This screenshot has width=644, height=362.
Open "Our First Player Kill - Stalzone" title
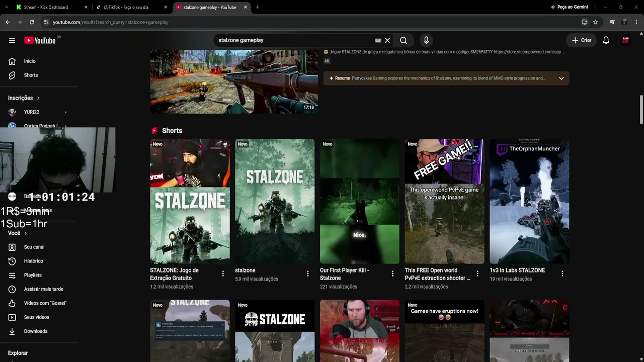tap(345, 274)
